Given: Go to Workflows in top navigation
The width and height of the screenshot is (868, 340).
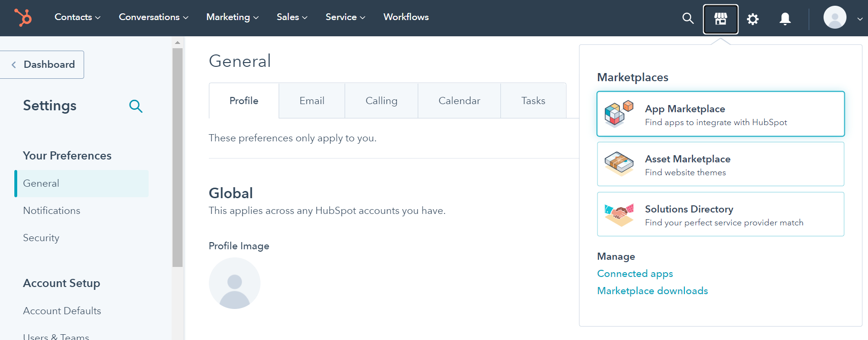Looking at the screenshot, I should pyautogui.click(x=406, y=17).
